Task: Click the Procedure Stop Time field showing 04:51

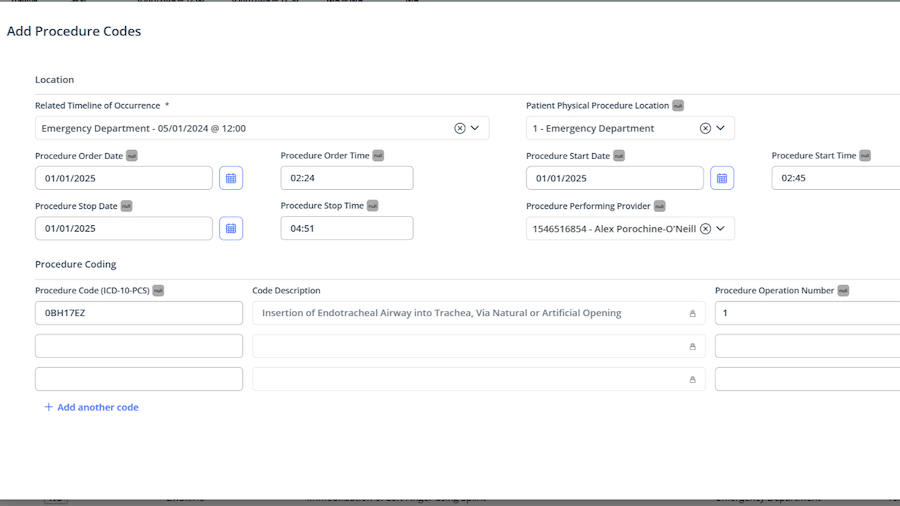Action: click(347, 228)
